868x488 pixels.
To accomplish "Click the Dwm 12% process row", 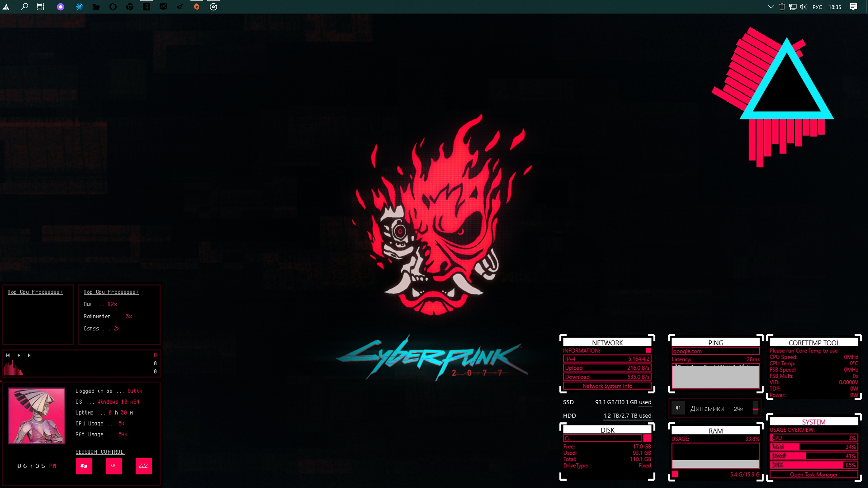I will point(100,304).
